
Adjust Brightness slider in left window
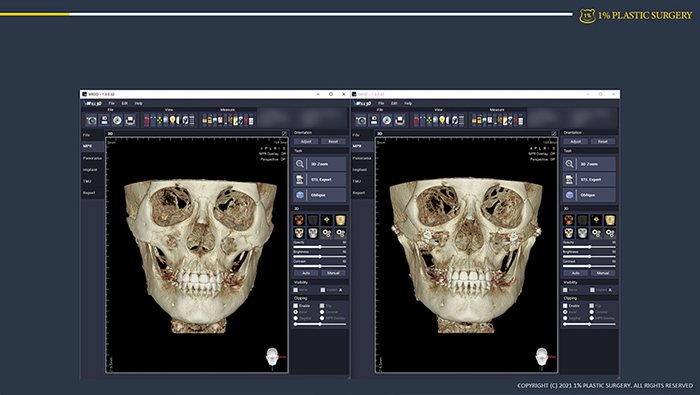coord(320,257)
